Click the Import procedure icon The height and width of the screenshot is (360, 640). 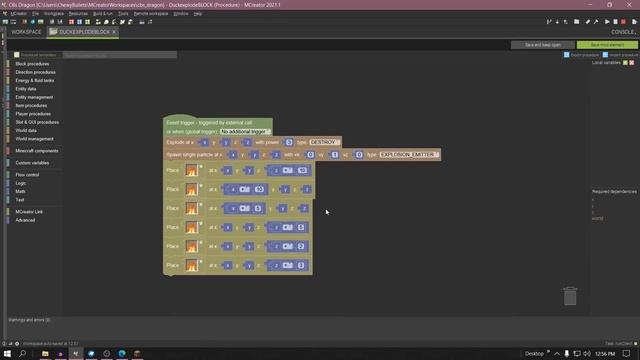(605, 55)
